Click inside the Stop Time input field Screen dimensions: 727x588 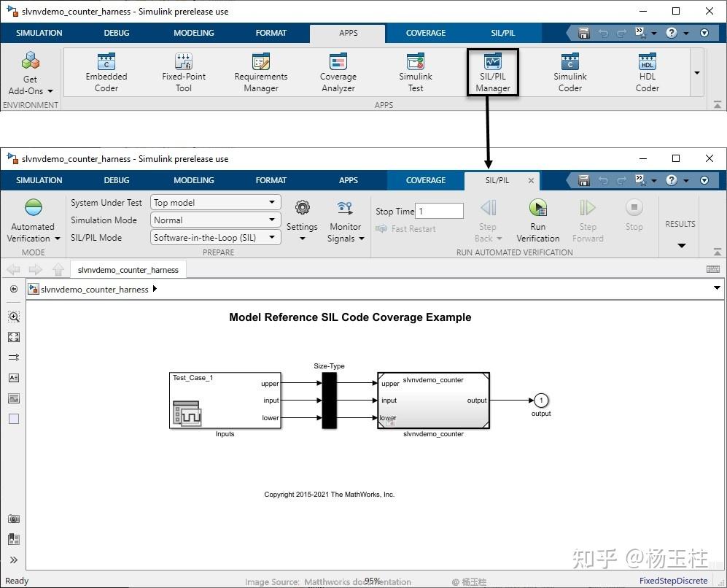coord(438,211)
